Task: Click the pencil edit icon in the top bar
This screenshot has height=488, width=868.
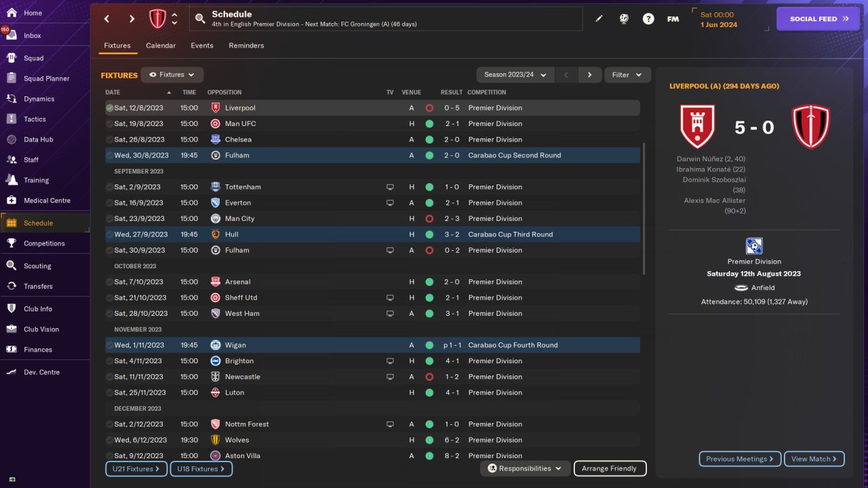Action: click(x=599, y=19)
